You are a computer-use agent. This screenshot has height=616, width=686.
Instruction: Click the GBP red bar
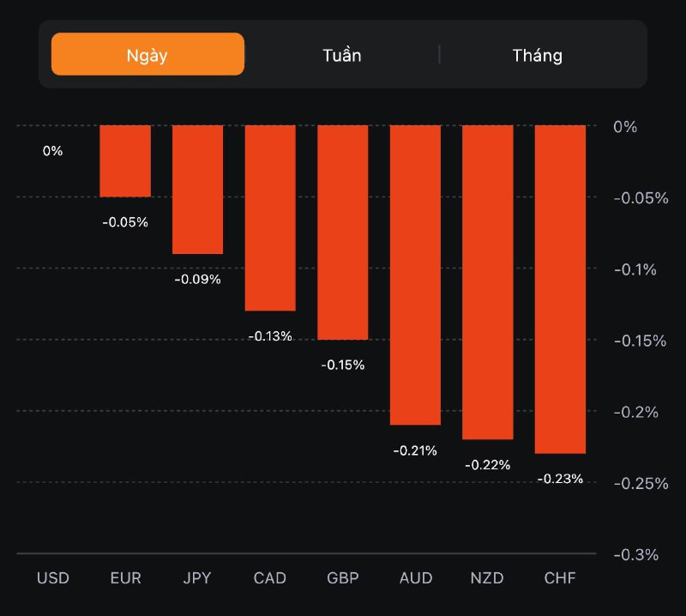[x=343, y=232]
